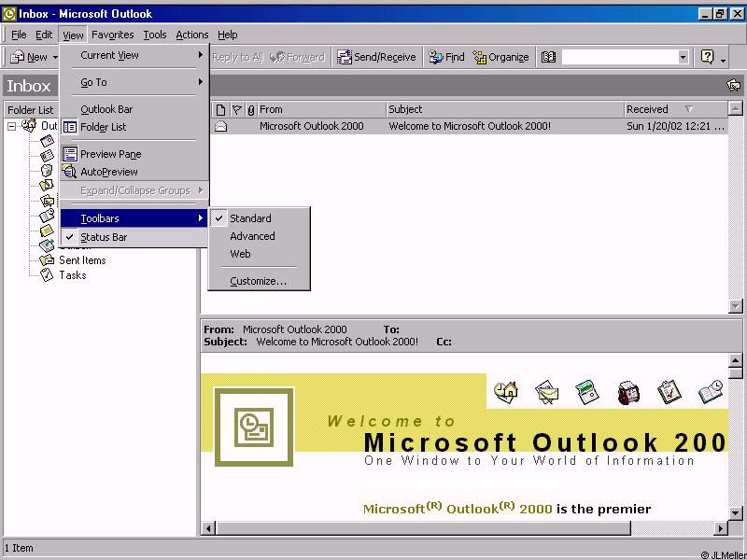The height and width of the screenshot is (560, 747).
Task: Toggle Folder List in View menu
Action: click(134, 127)
